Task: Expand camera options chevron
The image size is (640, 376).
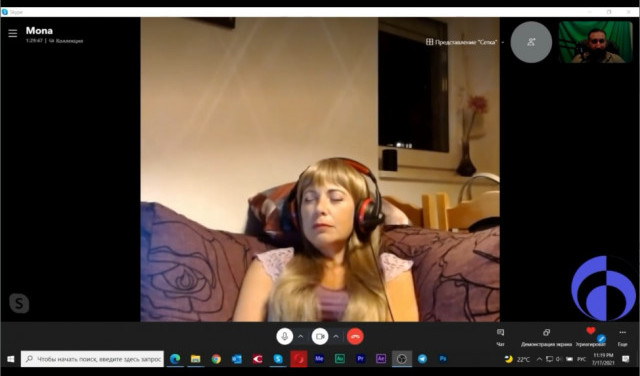Action: coord(336,336)
